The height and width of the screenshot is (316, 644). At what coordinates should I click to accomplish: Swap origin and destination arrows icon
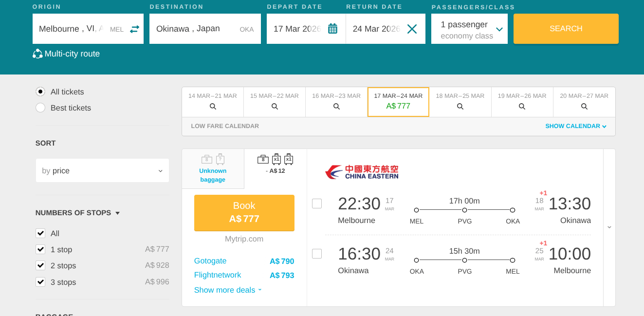pos(134,29)
